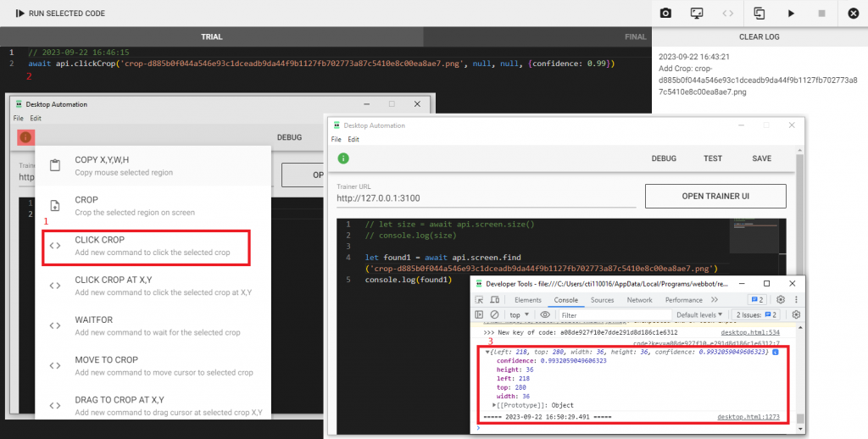The width and height of the screenshot is (868, 439).
Task: Click the monitor screen capture icon
Action: [x=697, y=14]
